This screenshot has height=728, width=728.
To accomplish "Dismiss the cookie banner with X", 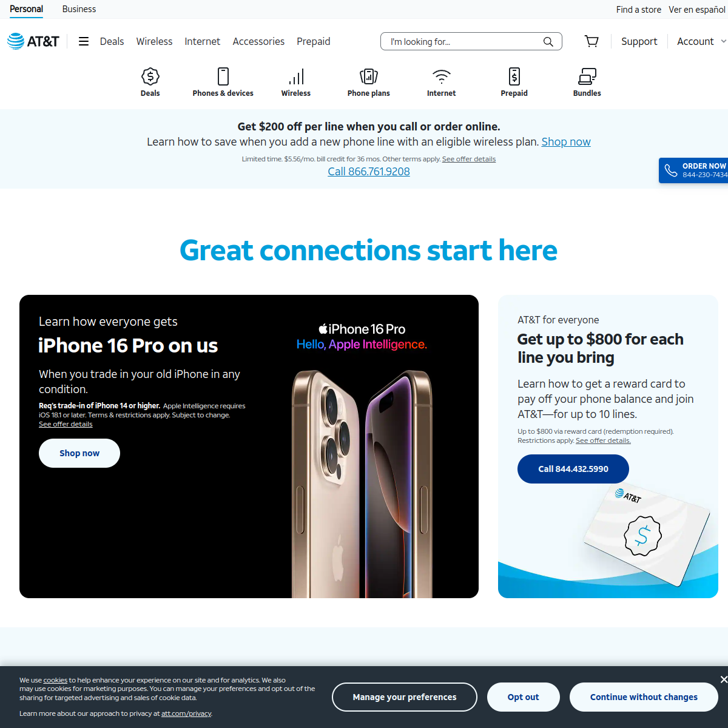I will pyautogui.click(x=723, y=679).
